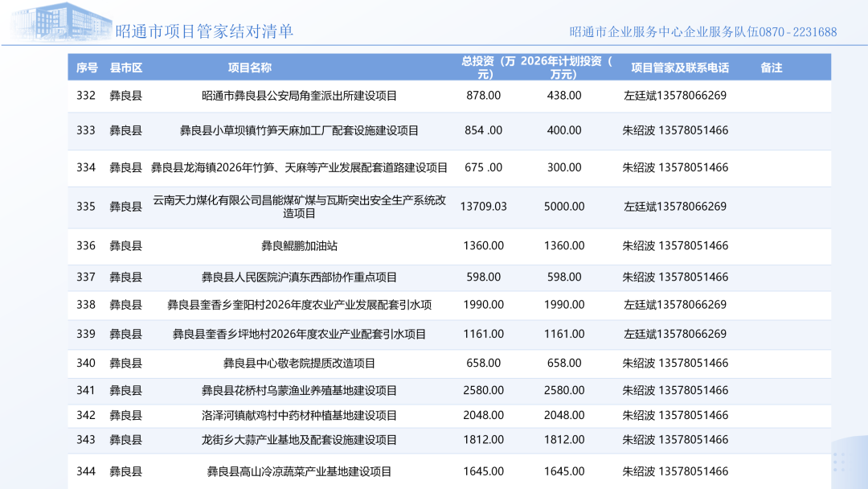Click the 2026年计划投资 column header
The height and width of the screenshot is (489, 868).
pyautogui.click(x=567, y=68)
